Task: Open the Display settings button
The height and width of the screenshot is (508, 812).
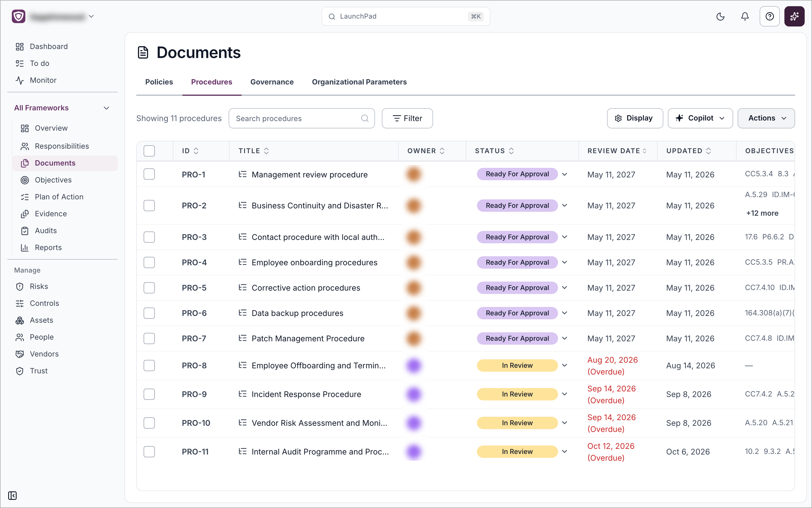Action: pyautogui.click(x=635, y=118)
